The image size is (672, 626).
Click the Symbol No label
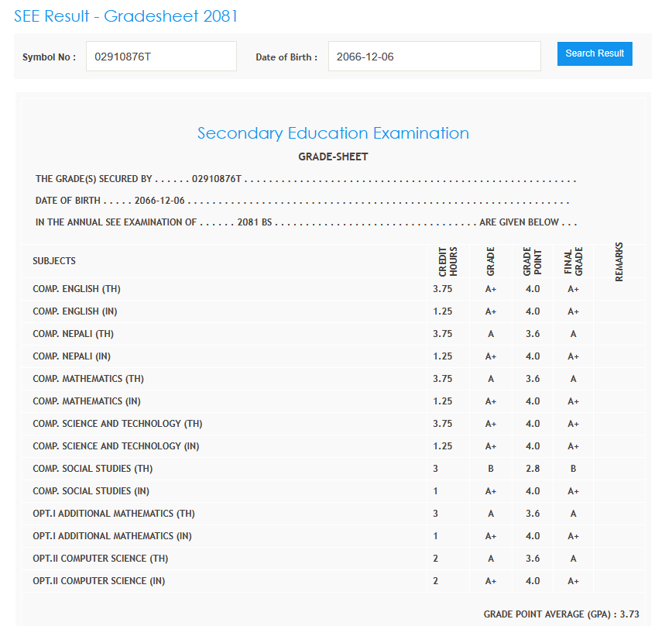point(49,57)
